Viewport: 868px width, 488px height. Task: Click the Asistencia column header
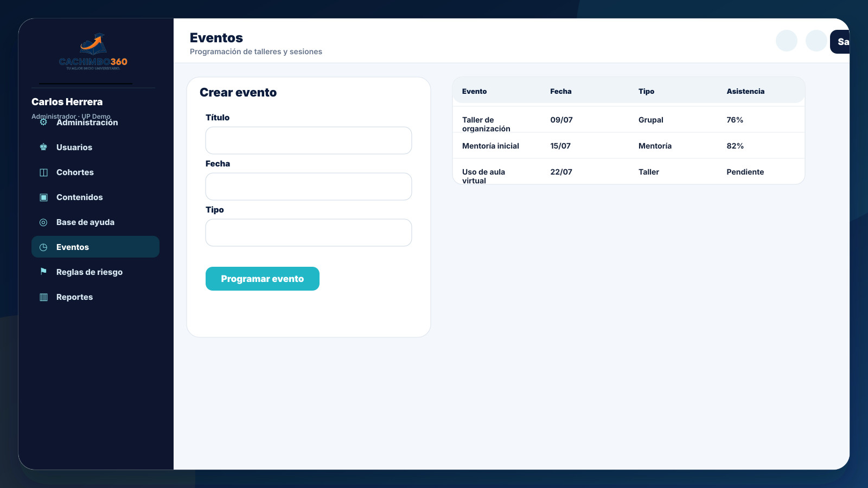click(745, 91)
